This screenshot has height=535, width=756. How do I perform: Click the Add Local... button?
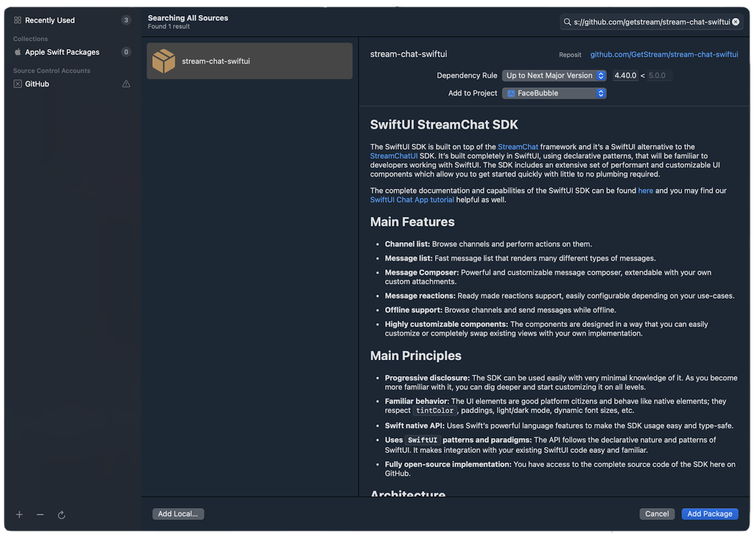point(178,514)
